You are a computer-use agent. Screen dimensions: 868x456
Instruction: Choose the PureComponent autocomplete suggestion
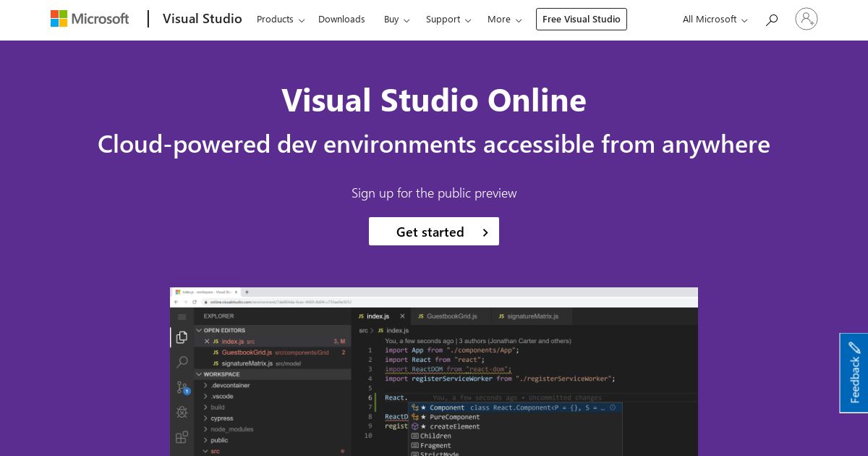click(516, 417)
